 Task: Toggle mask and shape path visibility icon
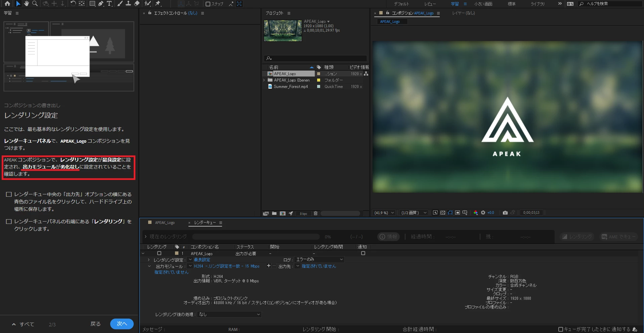point(450,212)
